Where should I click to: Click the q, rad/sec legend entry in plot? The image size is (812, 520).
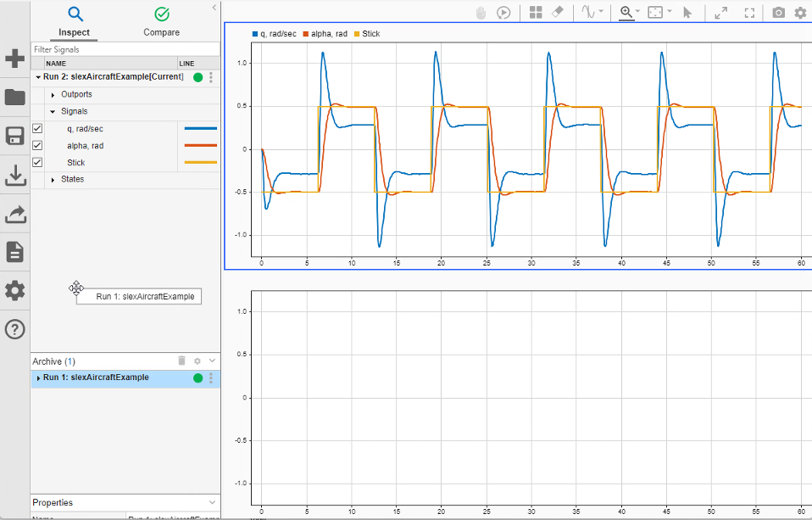[274, 34]
